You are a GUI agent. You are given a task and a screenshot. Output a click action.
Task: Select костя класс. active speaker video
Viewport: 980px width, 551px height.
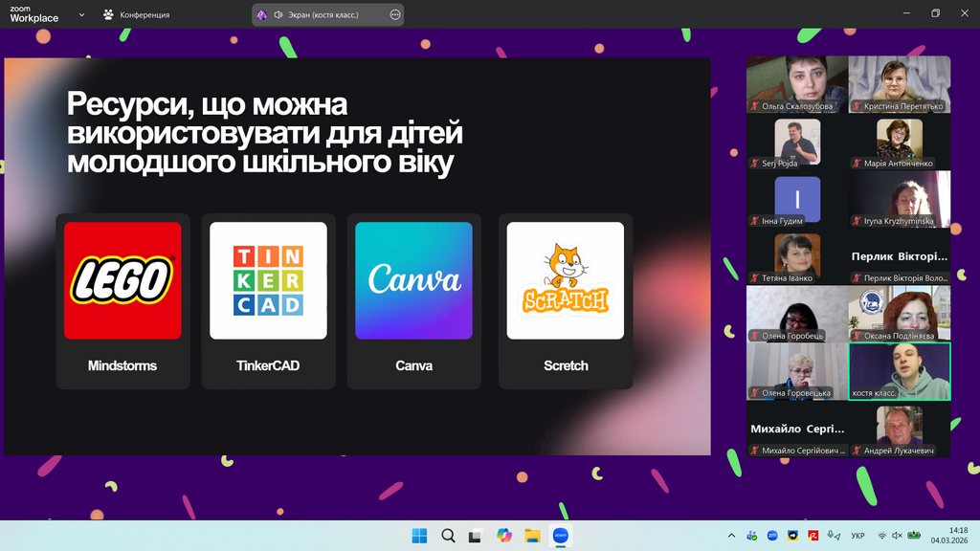click(900, 371)
